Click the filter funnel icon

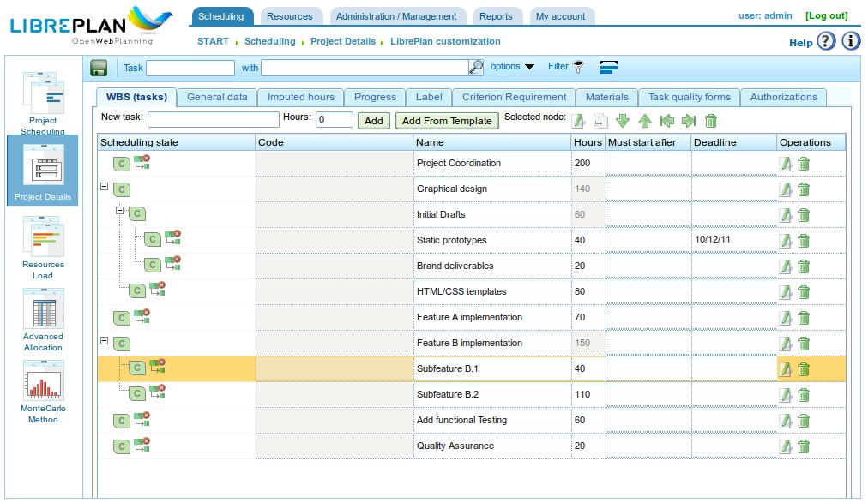click(x=579, y=67)
